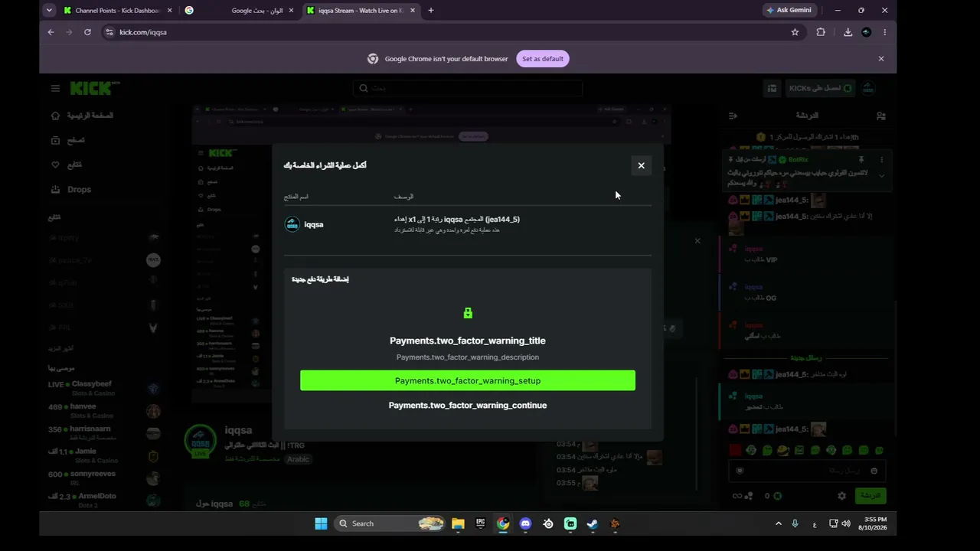Show hidden system tray icons
The height and width of the screenshot is (551, 980).
pos(779,523)
